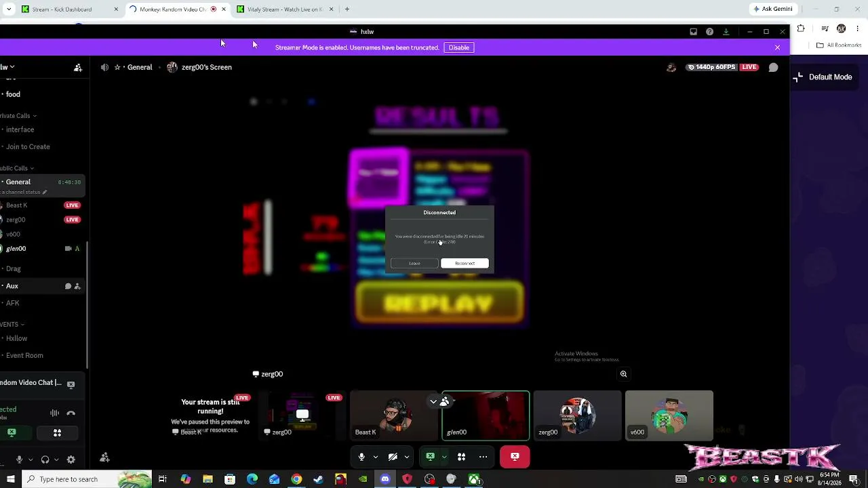Open the Discord inbox icon
This screenshot has height=488, width=868.
[693, 32]
